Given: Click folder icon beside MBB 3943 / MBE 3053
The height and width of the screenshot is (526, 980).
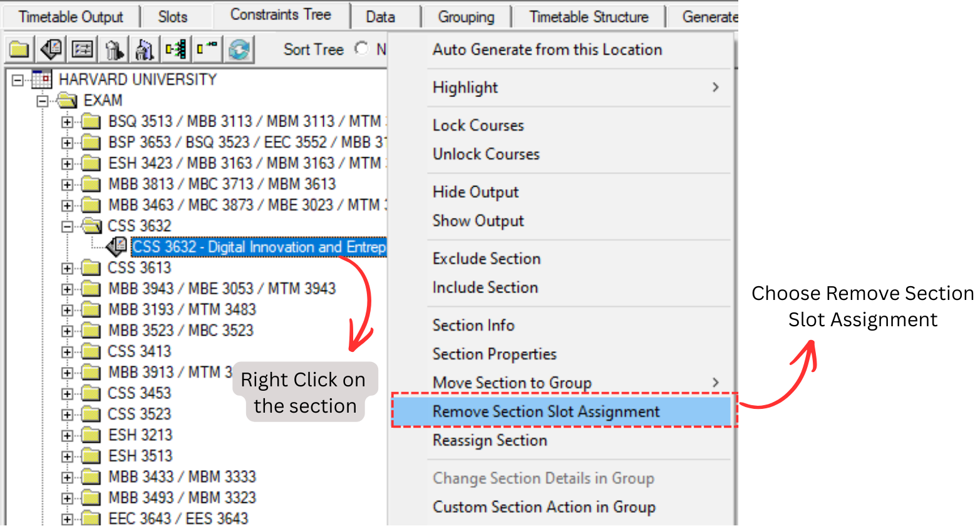Looking at the screenshot, I should click(91, 289).
